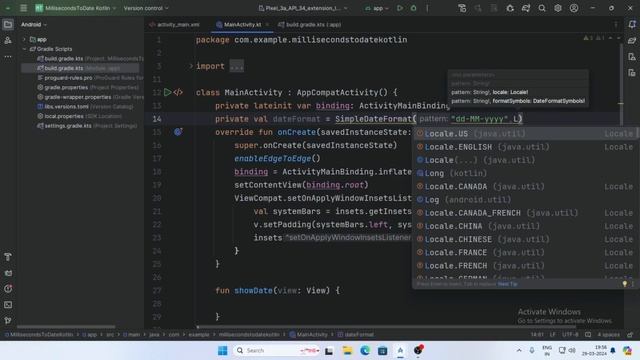Screen dimensions: 640x360
Task: Open the app run configuration dropdown
Action: pos(378,8)
